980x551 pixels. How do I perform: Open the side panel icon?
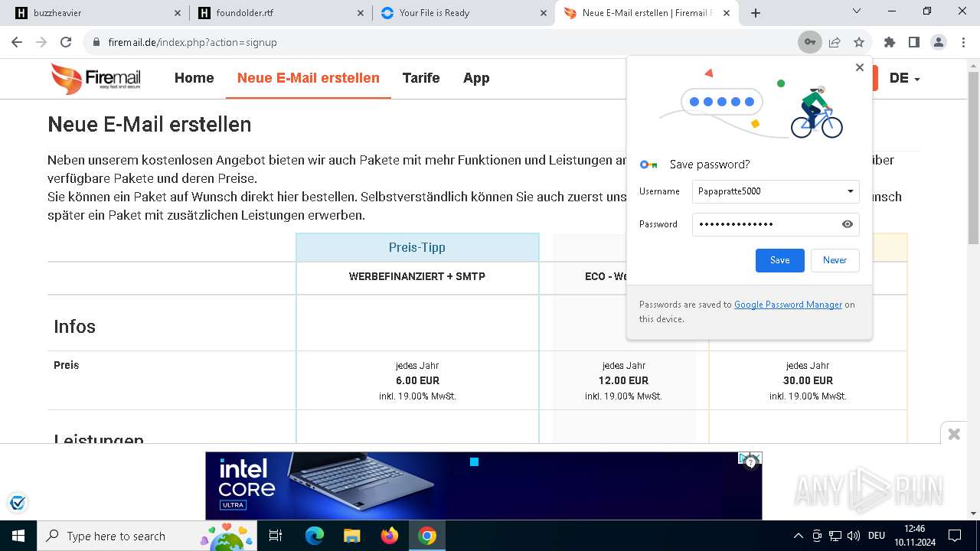(x=913, y=42)
